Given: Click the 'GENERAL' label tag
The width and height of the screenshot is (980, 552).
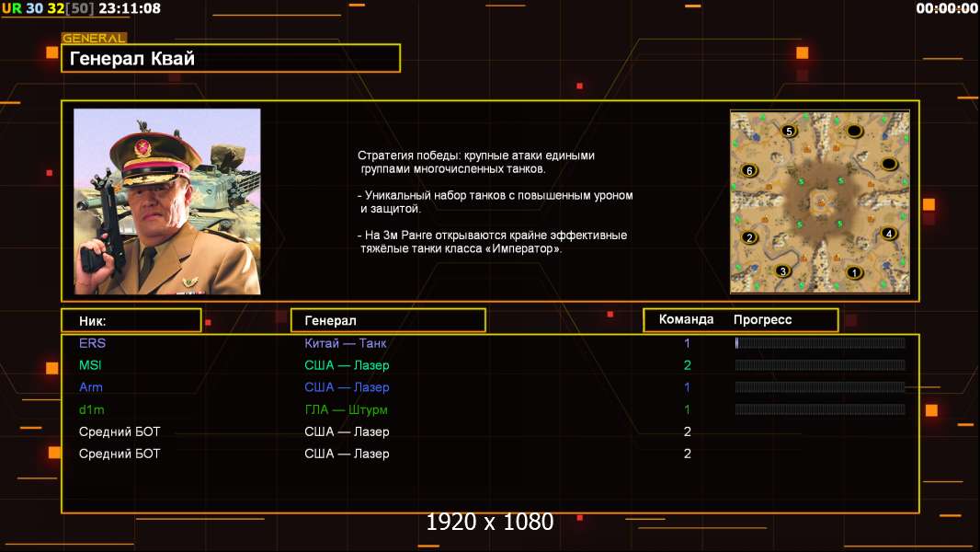Looking at the screenshot, I should [94, 38].
